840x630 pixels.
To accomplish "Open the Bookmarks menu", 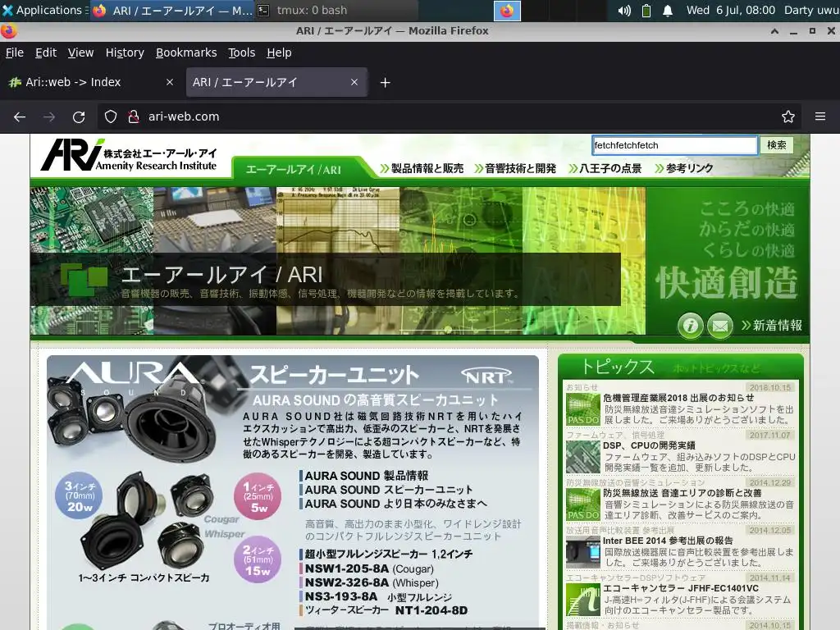I will (186, 52).
